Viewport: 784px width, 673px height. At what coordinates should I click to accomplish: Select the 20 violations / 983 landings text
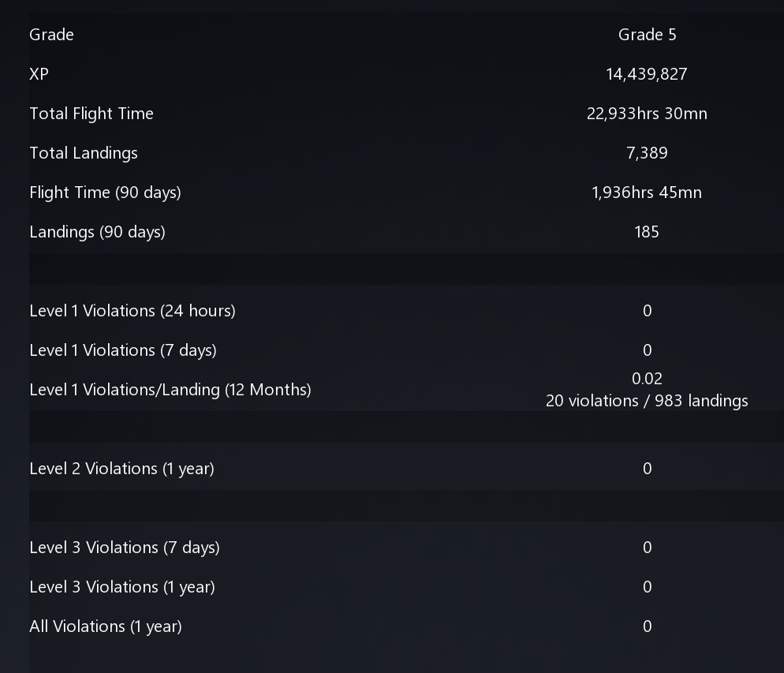[647, 401]
